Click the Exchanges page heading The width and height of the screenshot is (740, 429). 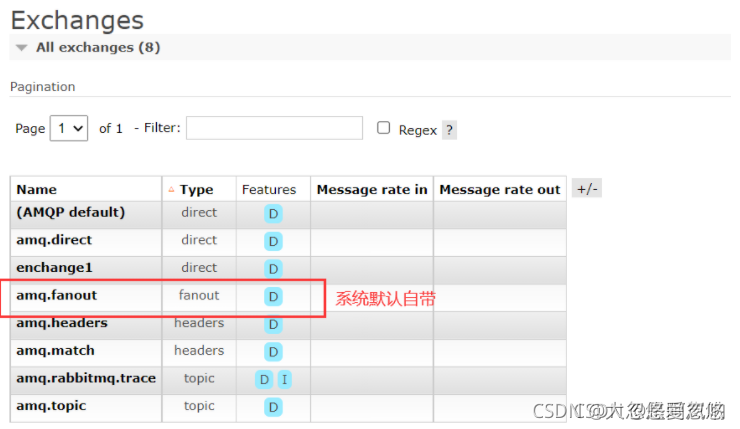pos(77,20)
